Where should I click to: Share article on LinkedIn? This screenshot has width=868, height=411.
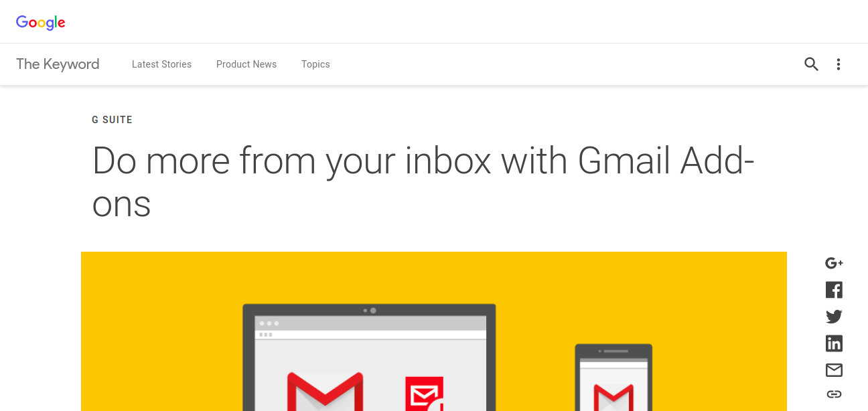(834, 343)
